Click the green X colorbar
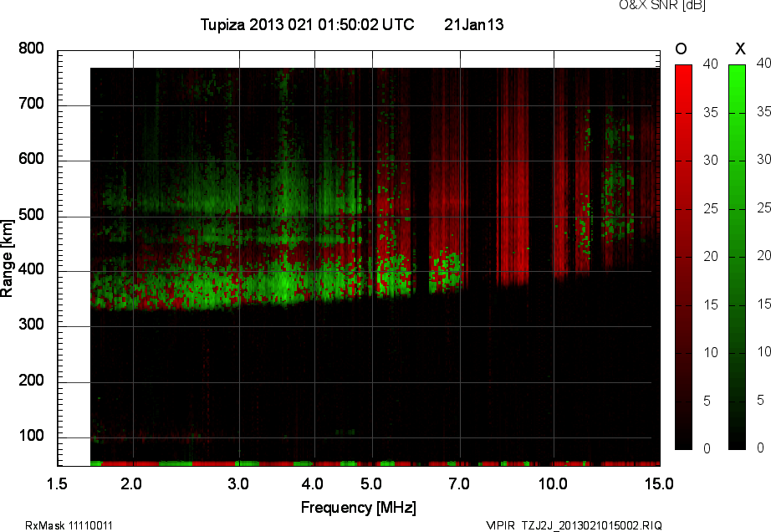771x532 pixels. tap(737, 257)
